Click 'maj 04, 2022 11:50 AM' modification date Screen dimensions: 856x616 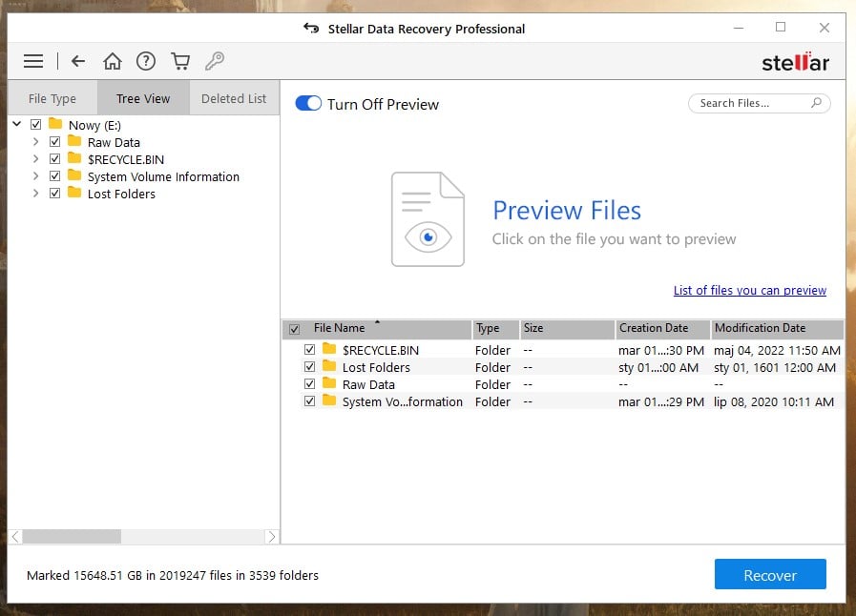tap(777, 350)
